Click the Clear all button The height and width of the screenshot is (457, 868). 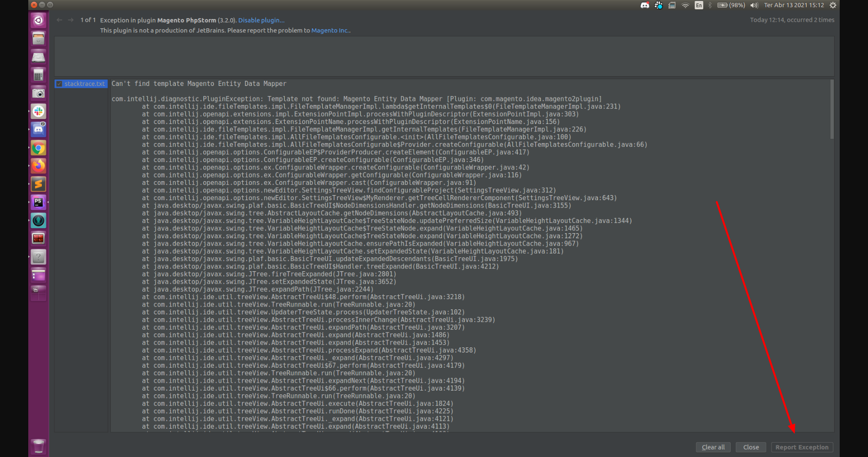(713, 447)
